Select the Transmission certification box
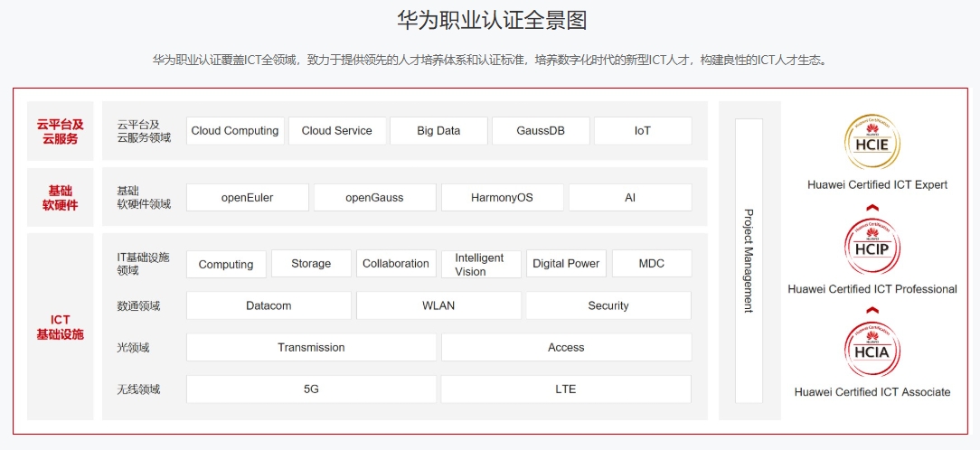 311,348
